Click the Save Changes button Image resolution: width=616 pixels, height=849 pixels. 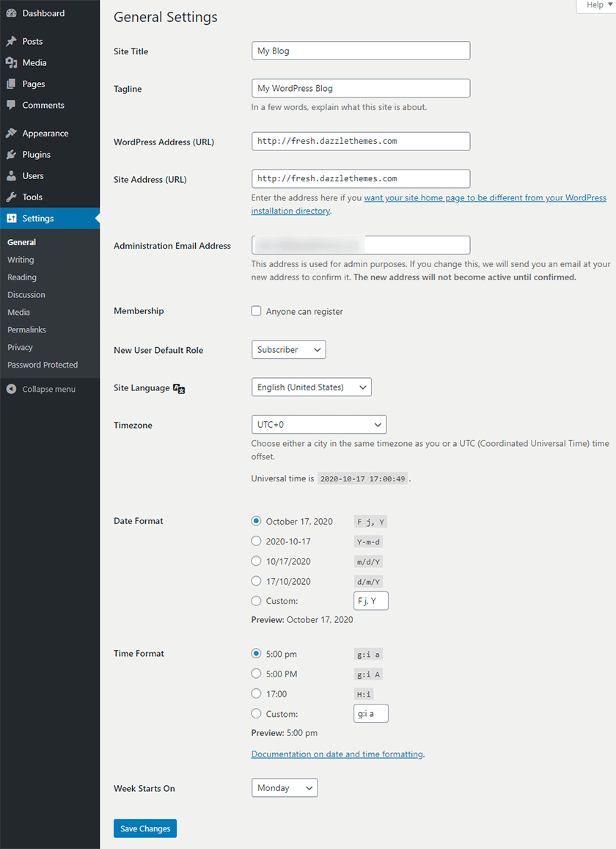(x=145, y=828)
